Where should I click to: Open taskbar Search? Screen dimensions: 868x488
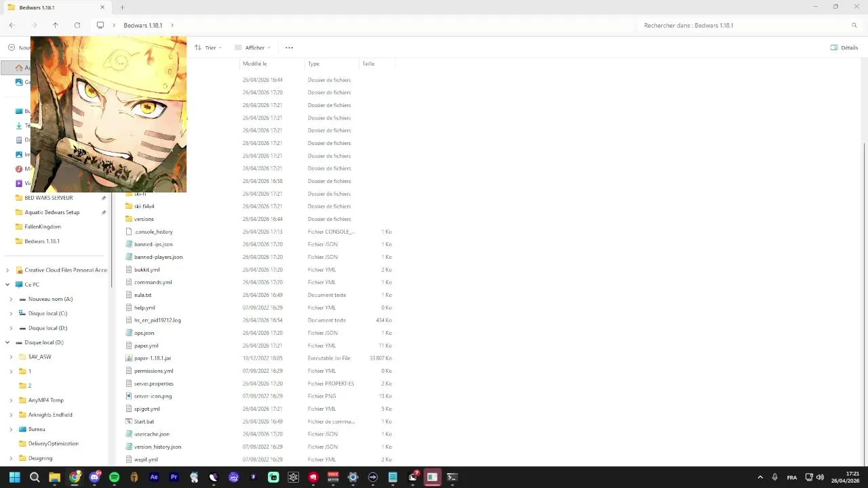pos(35,477)
